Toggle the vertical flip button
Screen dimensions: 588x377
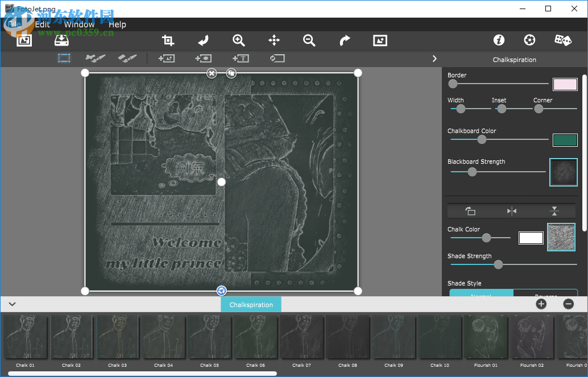point(554,211)
